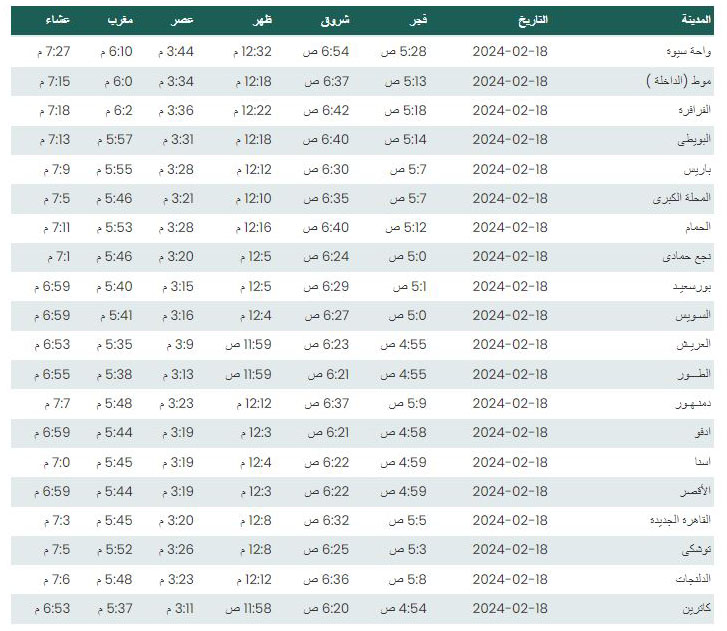Click the مغرب column header
This screenshot has width=727, height=631.
pyautogui.click(x=121, y=20)
